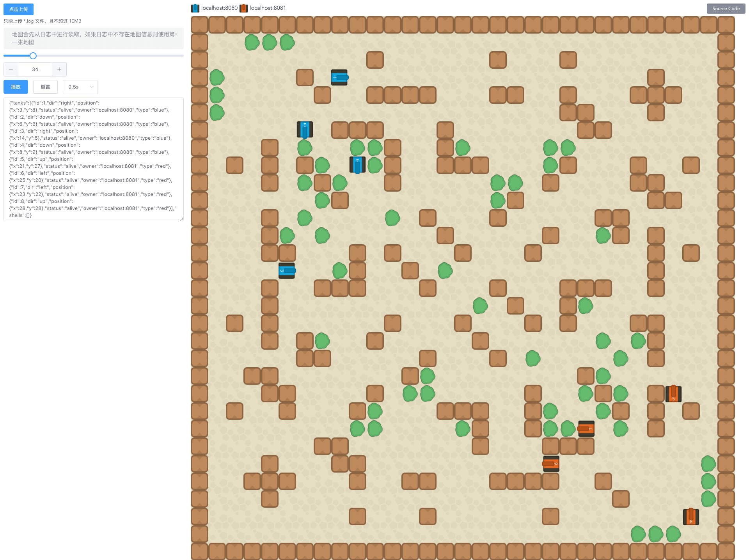The image size is (749, 560).
Task: Increase the step number with the plus button
Action: tap(59, 69)
